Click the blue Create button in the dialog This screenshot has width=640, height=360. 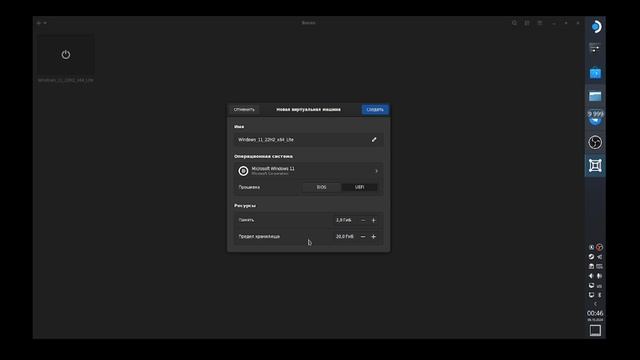tap(375, 109)
